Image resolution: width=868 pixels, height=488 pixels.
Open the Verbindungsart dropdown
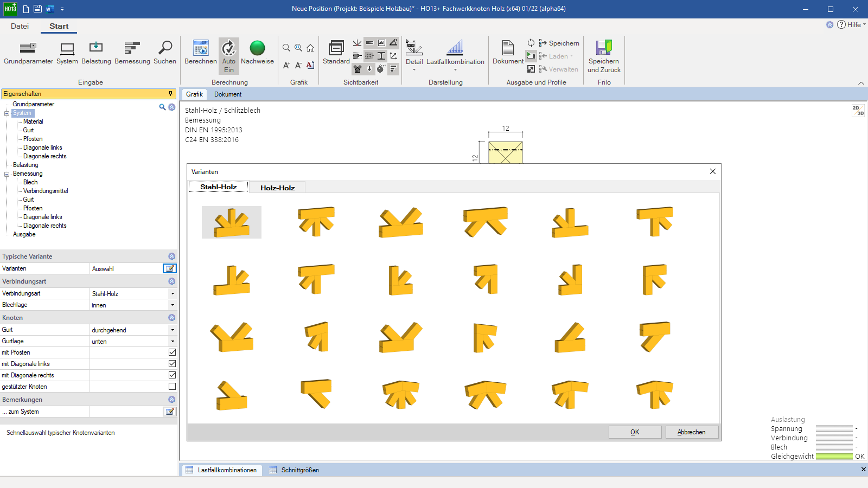[x=173, y=293]
